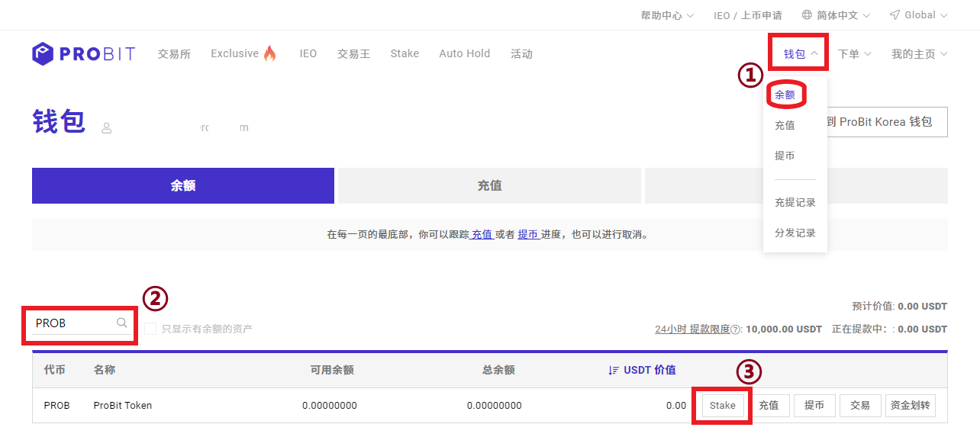Click the 24小时 提款限度 link
980x437 pixels.
click(692, 329)
